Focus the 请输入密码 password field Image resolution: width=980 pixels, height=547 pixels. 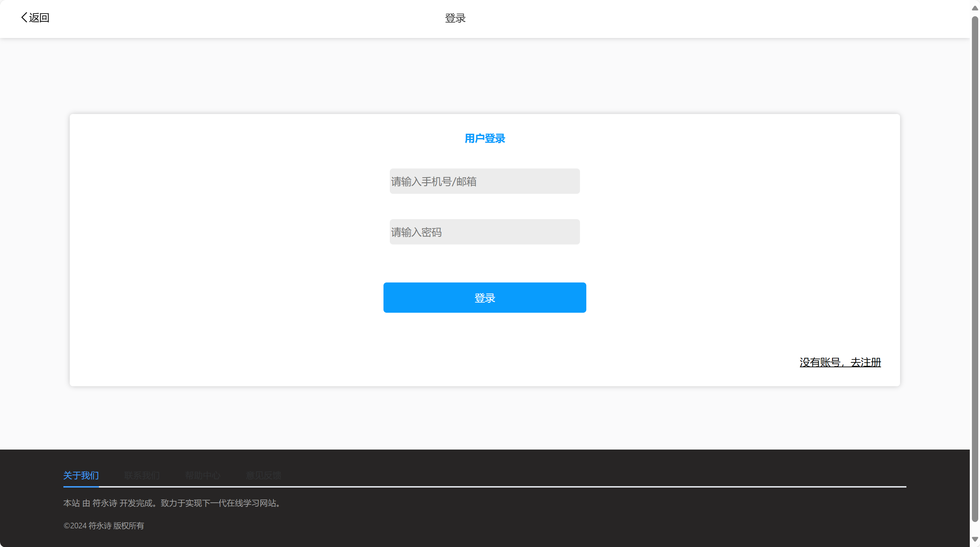(484, 232)
